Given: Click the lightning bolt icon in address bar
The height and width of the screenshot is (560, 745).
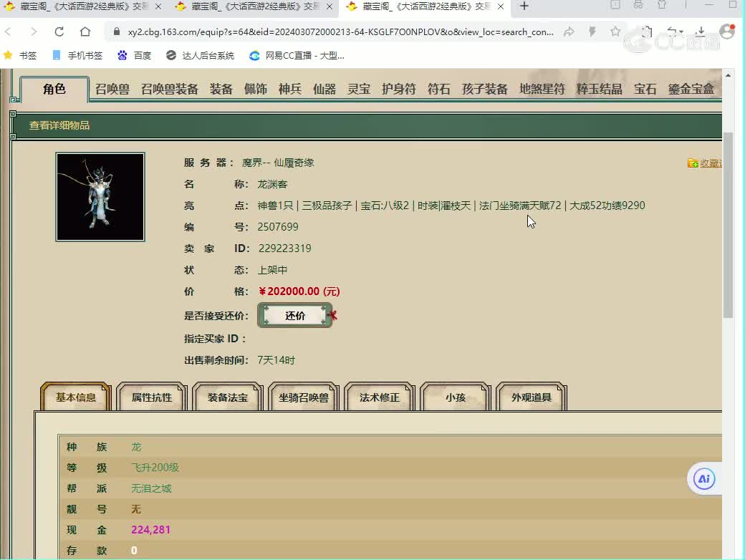Looking at the screenshot, I should pos(592,32).
